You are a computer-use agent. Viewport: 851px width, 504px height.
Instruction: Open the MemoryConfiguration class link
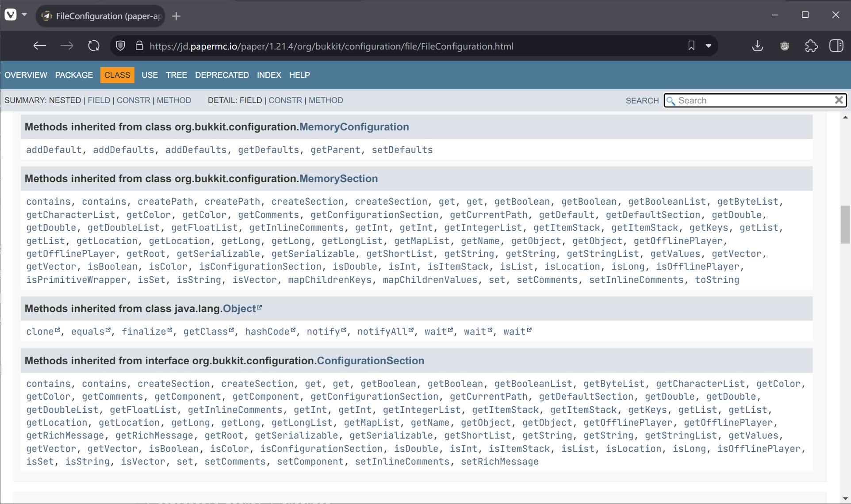(x=354, y=127)
